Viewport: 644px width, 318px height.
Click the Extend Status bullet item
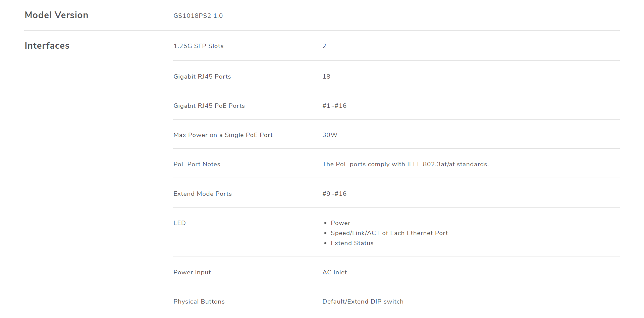click(x=352, y=243)
